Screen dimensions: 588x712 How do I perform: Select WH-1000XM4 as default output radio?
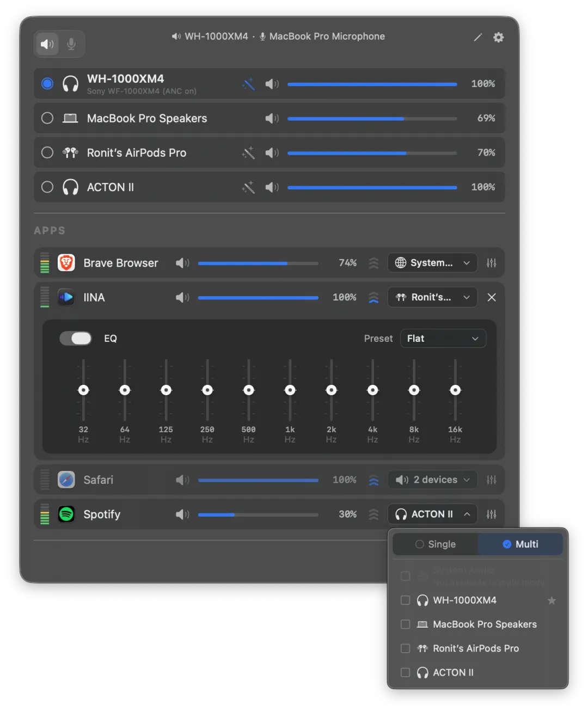[47, 83]
